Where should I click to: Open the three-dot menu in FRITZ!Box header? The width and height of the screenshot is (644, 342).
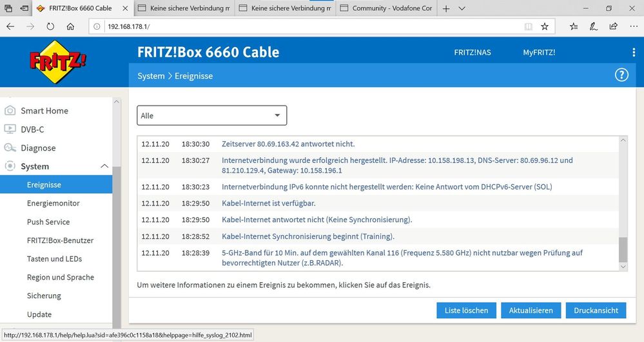(x=634, y=52)
